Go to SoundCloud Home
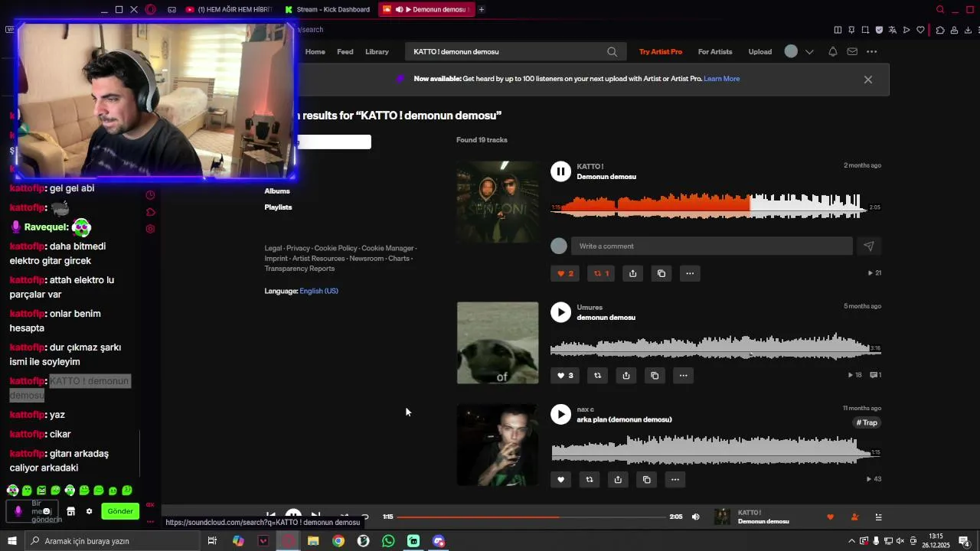The image size is (980, 551). 315,52
